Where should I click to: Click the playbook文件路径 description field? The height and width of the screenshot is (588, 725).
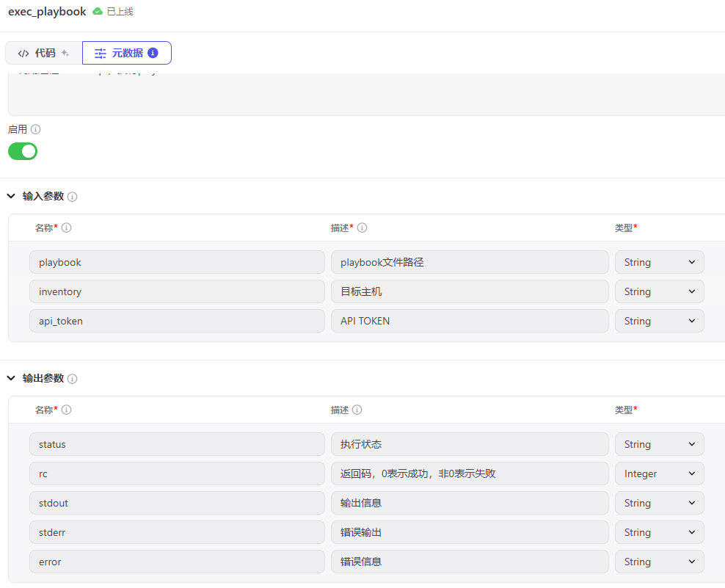point(470,262)
